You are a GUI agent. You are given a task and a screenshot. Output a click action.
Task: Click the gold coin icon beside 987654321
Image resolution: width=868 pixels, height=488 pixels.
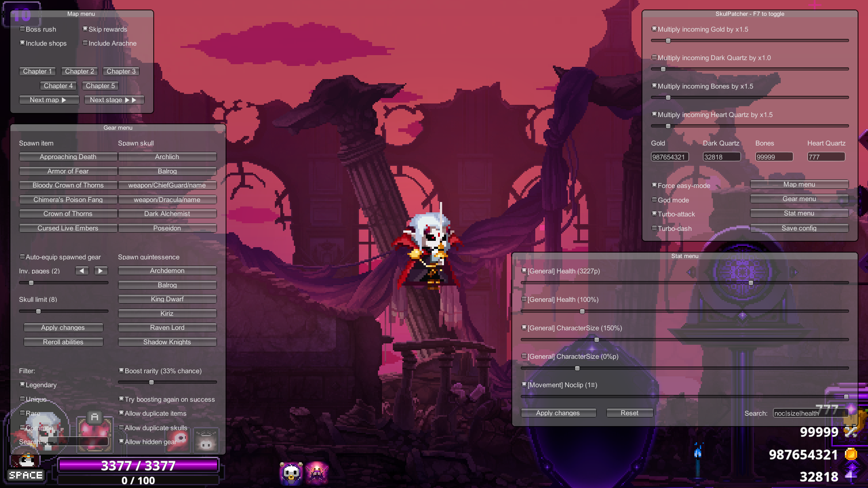click(851, 454)
